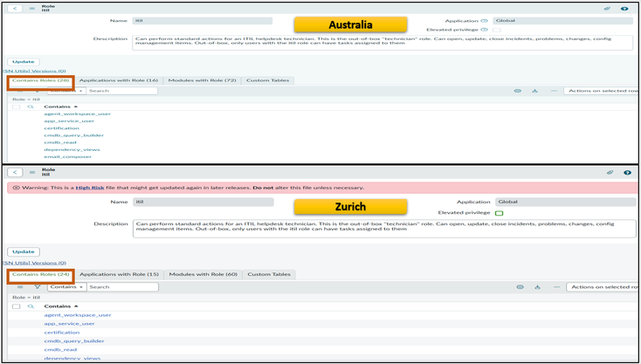Click the download icon in the Australia list toolbar
This screenshot has width=641, height=364.
(x=535, y=91)
